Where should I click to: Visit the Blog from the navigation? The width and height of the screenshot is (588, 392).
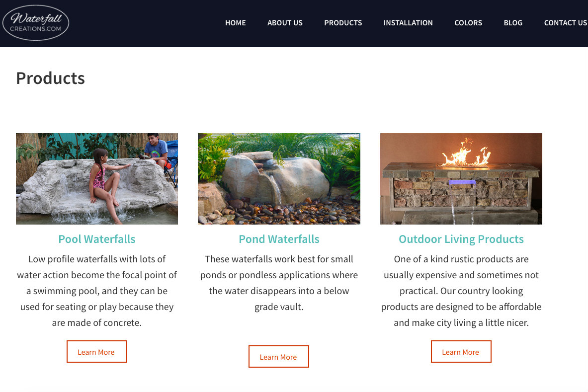point(513,23)
